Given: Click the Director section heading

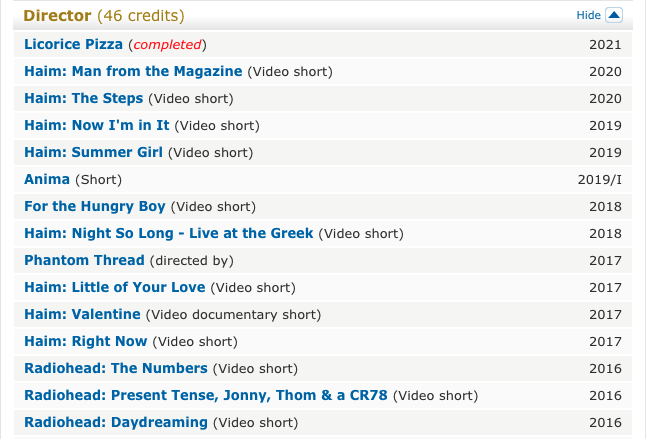Looking at the screenshot, I should pyautogui.click(x=57, y=16).
